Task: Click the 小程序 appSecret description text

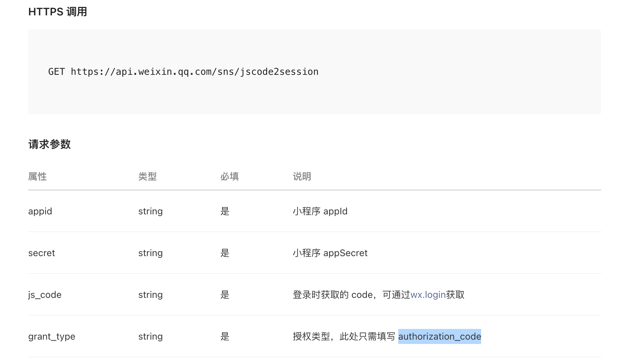Action: point(330,253)
